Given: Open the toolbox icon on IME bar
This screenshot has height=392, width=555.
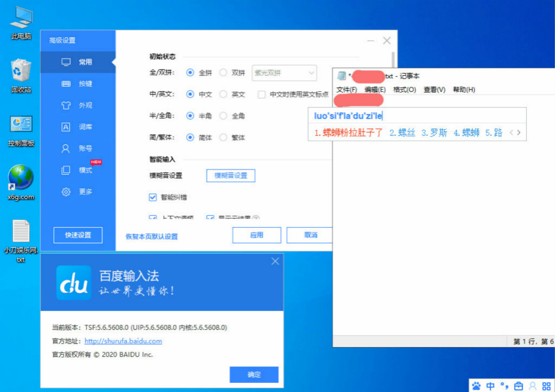Looking at the screenshot, I should coord(518,385).
